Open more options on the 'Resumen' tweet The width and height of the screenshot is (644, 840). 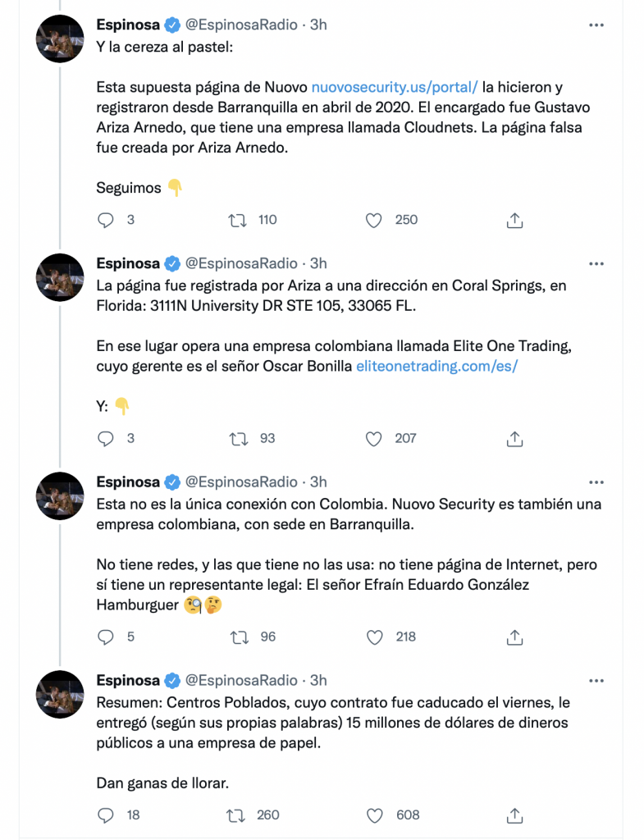[596, 681]
